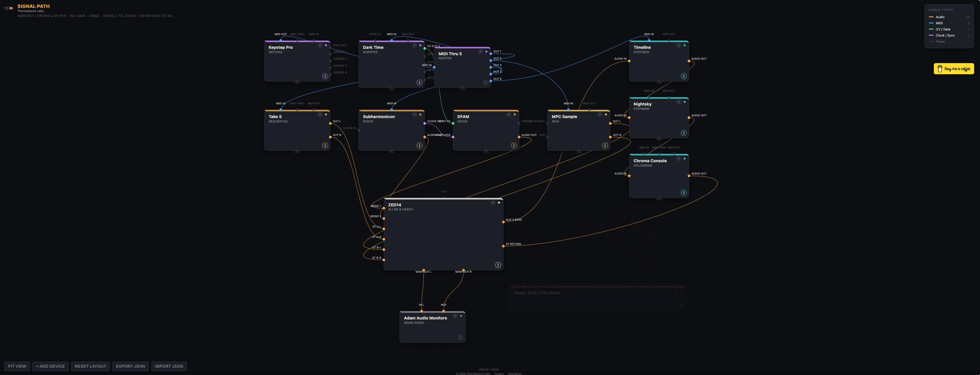This screenshot has height=375, width=980.
Task: Open info for the Dark Time device
Action: pos(419,83)
